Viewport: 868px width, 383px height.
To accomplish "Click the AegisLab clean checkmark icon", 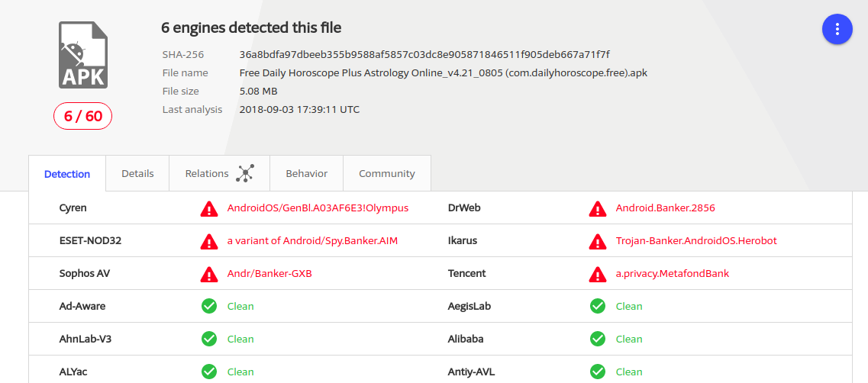I will (x=597, y=306).
